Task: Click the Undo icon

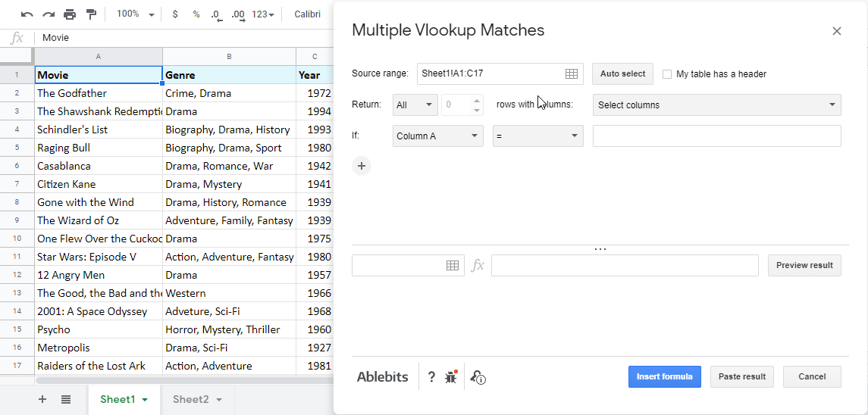Action: click(x=27, y=14)
